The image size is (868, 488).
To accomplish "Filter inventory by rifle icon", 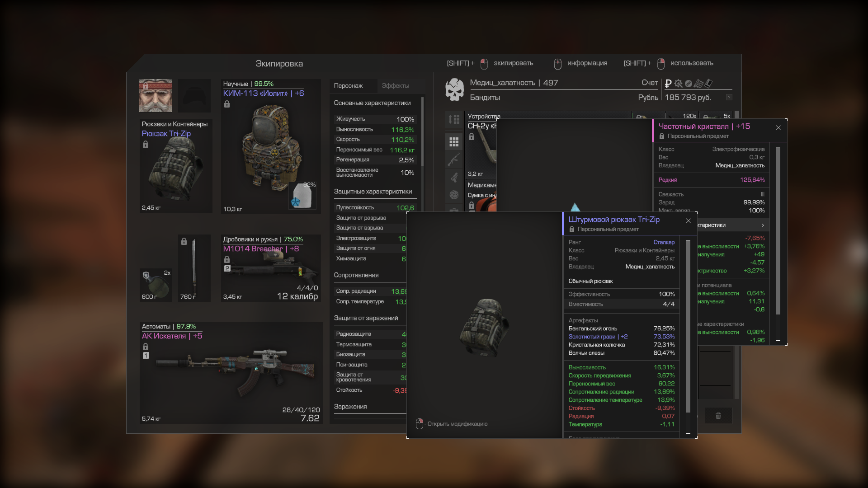I will click(x=454, y=160).
